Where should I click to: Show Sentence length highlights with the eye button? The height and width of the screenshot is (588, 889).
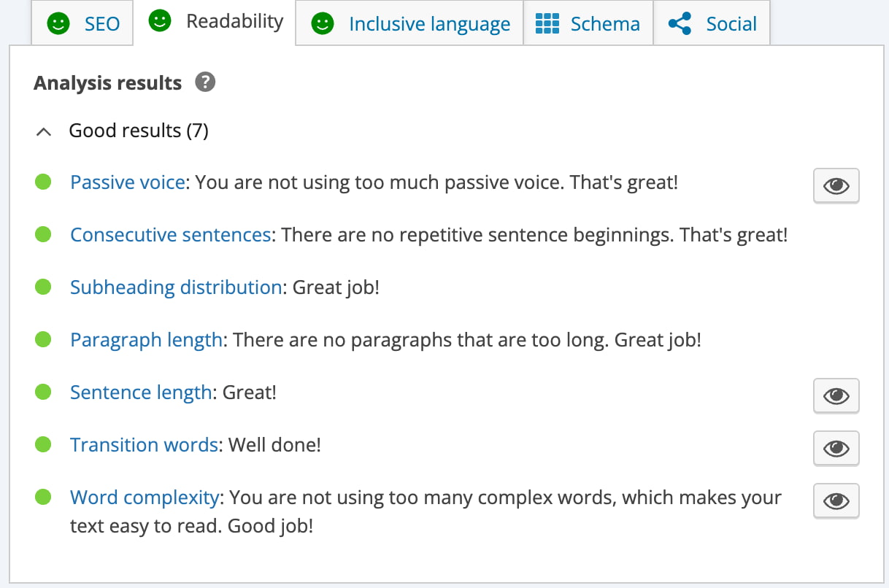click(x=836, y=395)
